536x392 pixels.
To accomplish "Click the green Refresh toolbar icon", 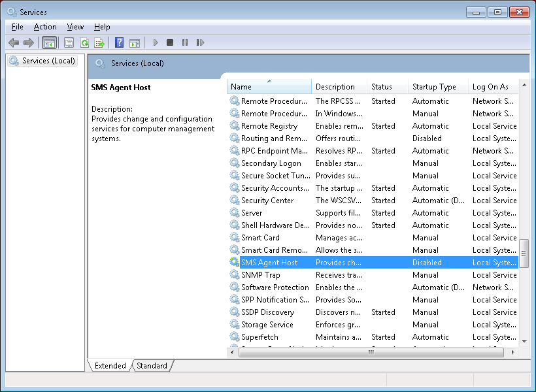I will (84, 42).
